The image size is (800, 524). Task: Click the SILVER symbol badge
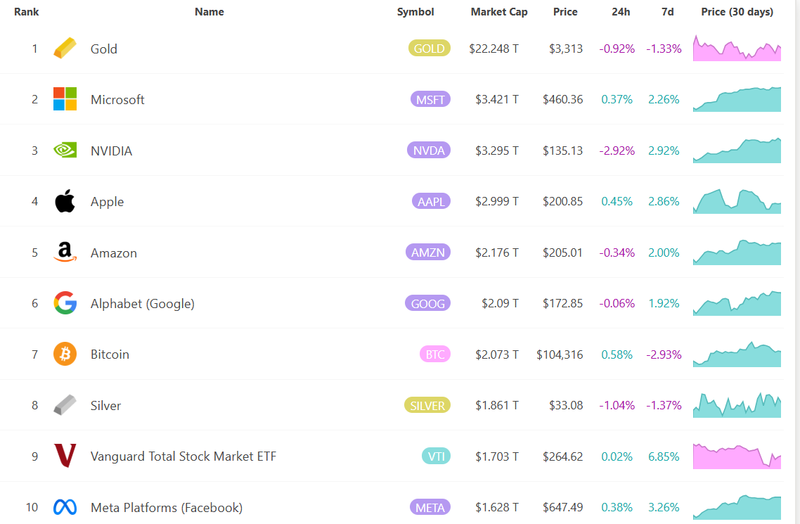click(427, 406)
